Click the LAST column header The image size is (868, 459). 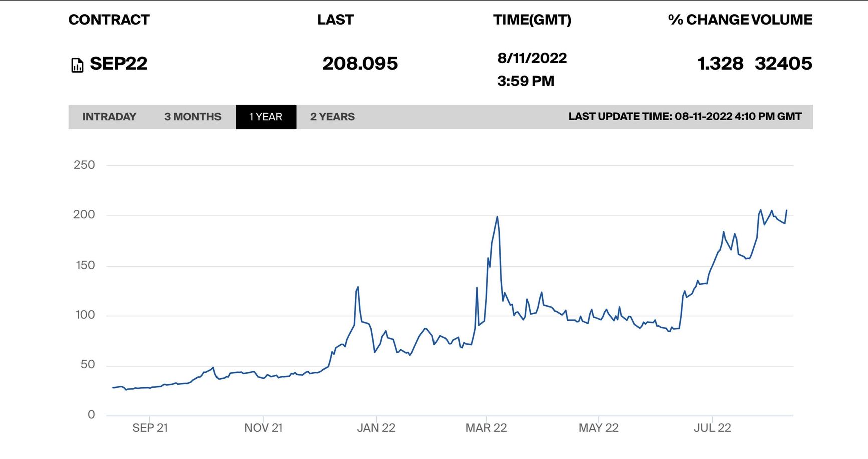point(335,20)
